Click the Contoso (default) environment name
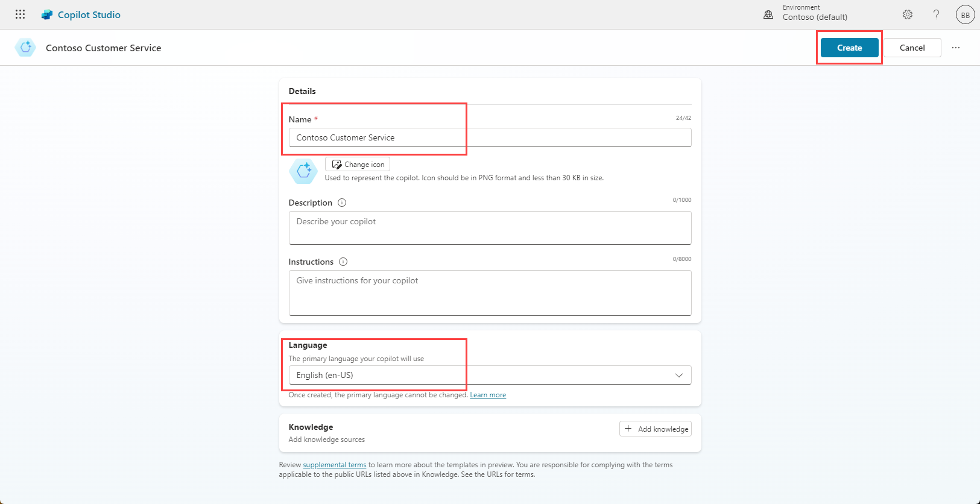The height and width of the screenshot is (504, 980). [815, 17]
